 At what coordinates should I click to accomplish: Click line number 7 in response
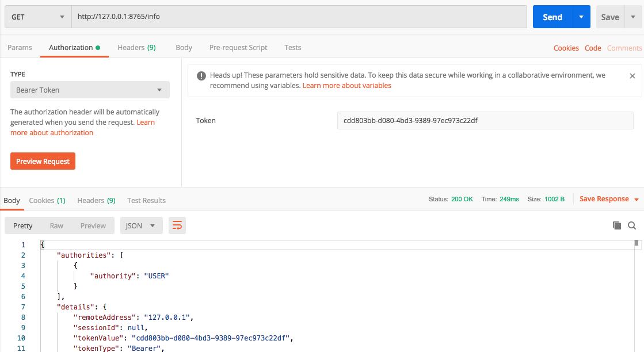[23, 307]
